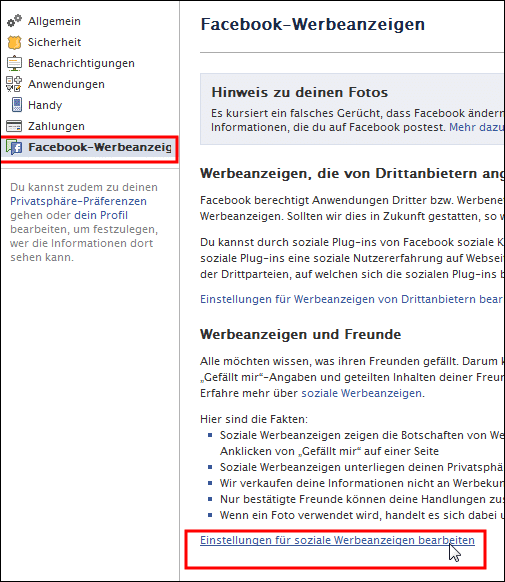This screenshot has width=505, height=582.
Task: Click heading 'Werbeanzeigen, die von Drittanbietern'
Action: [352, 174]
